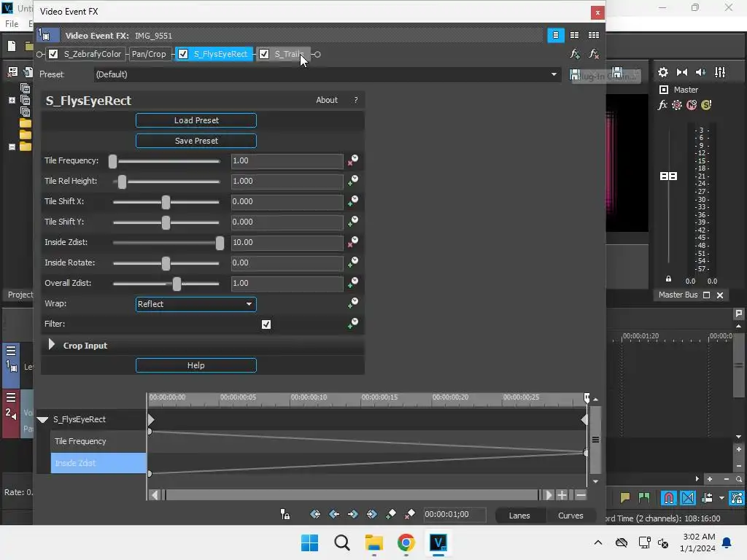
Task: Toggle Sync Cursor to media timeline
Action: pos(285,514)
